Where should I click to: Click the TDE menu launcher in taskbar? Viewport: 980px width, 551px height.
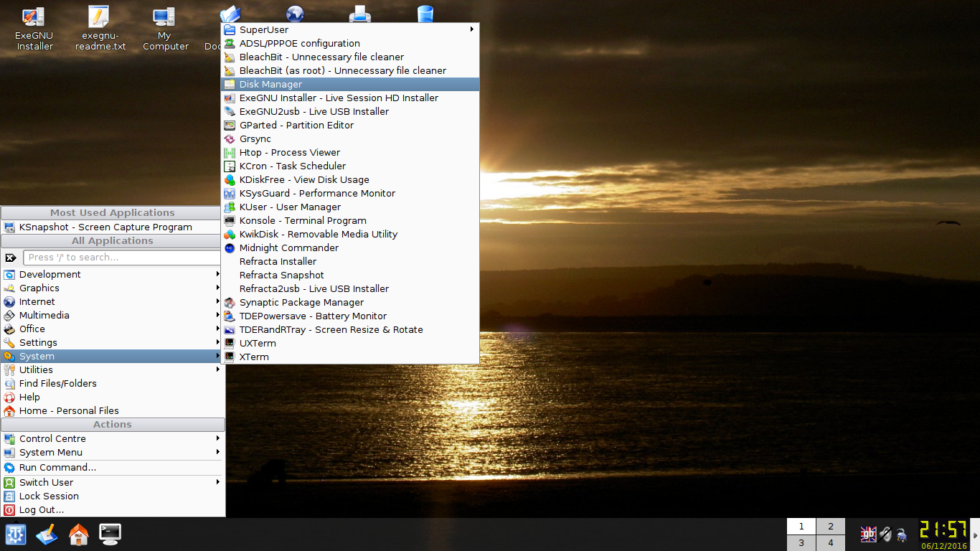pos(16,534)
